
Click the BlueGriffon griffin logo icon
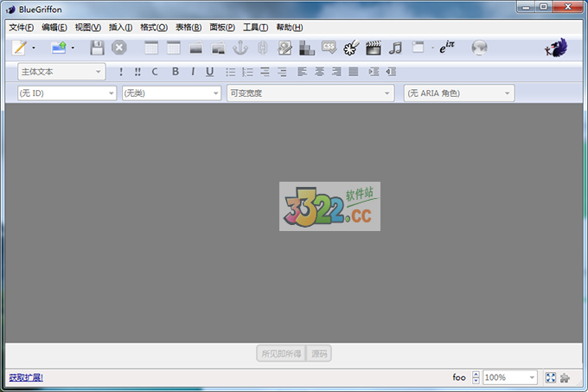[555, 48]
